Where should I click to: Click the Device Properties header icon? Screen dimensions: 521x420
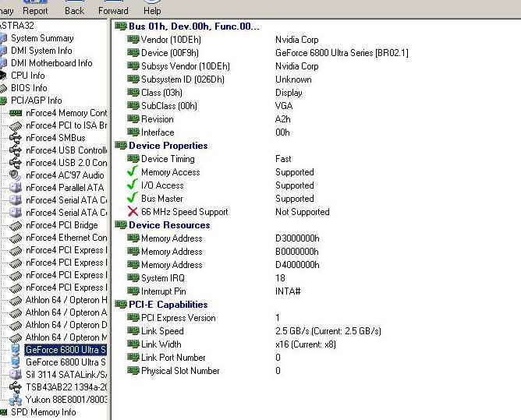click(x=121, y=145)
